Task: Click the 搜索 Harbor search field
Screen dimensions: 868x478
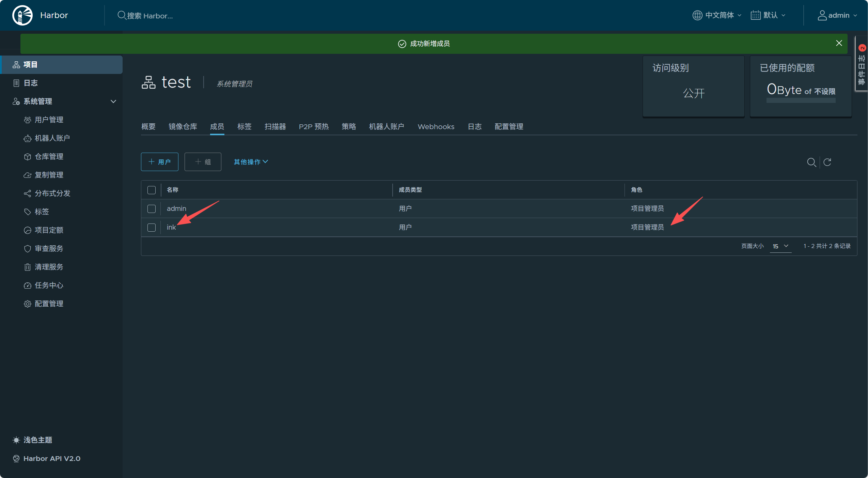Action: 150,16
